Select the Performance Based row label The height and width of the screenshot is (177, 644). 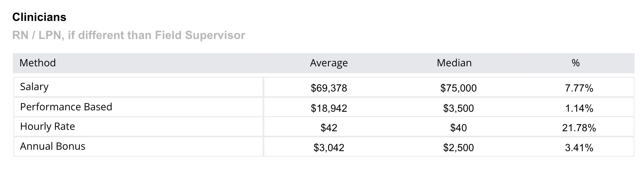click(66, 107)
